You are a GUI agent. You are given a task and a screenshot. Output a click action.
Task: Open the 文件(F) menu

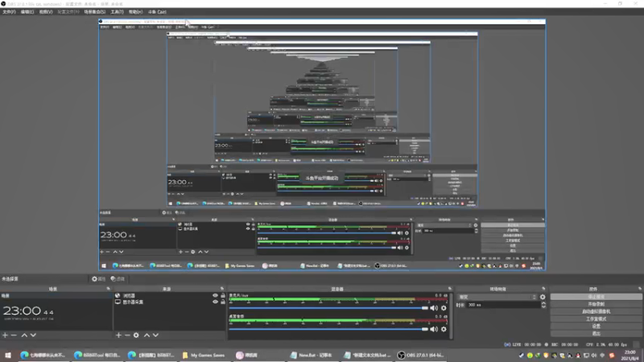pos(9,12)
